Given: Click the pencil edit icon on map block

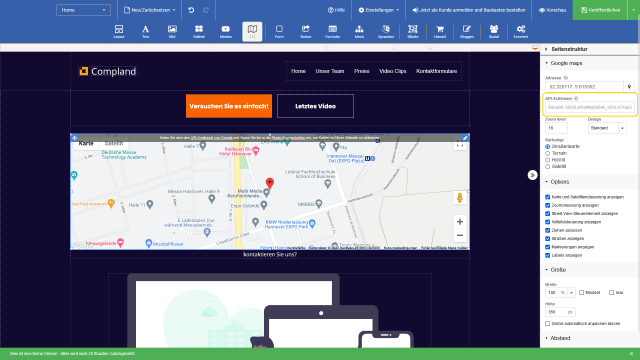Looking at the screenshot, I should click(x=465, y=138).
